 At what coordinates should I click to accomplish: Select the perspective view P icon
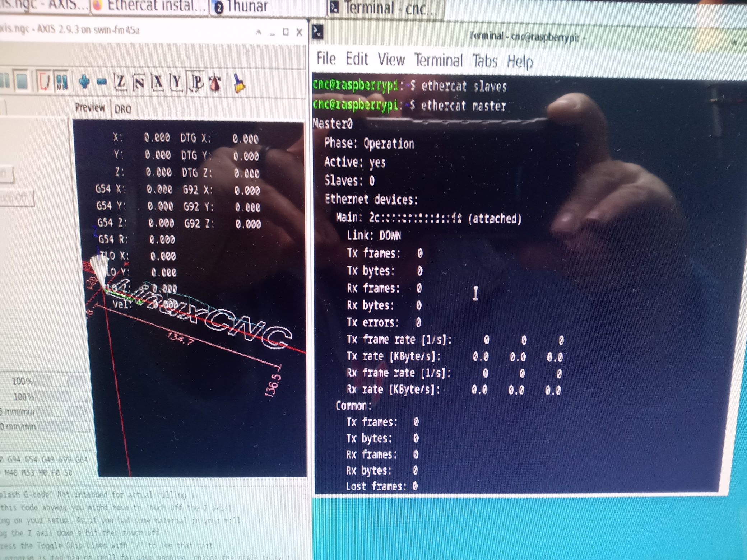coord(196,83)
